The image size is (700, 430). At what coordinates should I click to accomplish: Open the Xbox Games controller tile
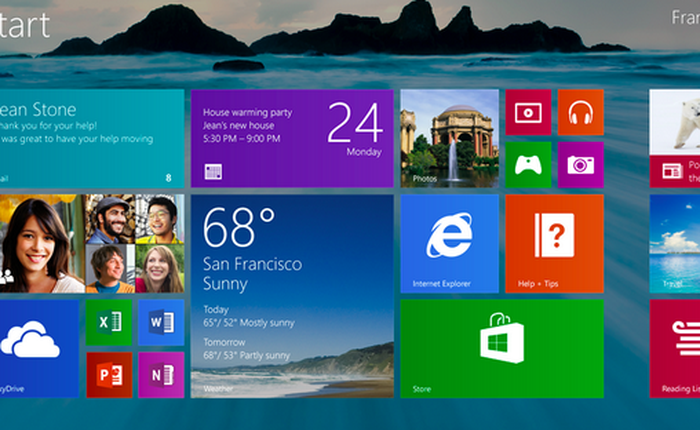coord(528,165)
